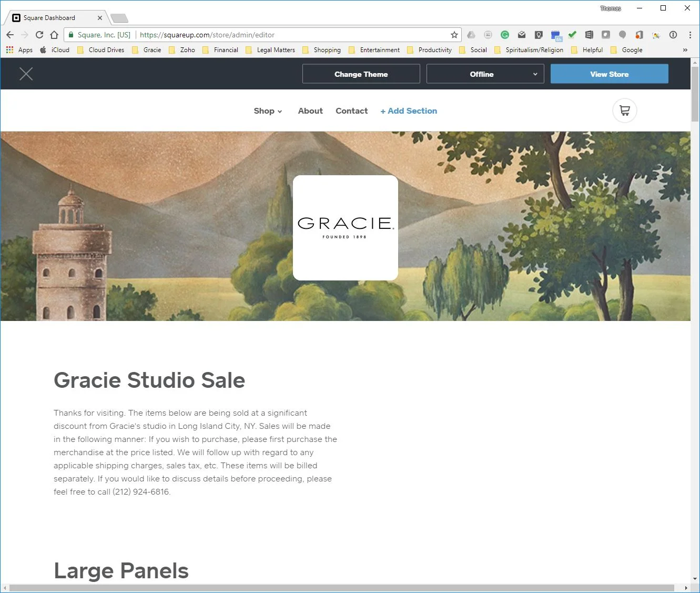
Task: Expand the Shop navigation menu
Action: click(268, 111)
